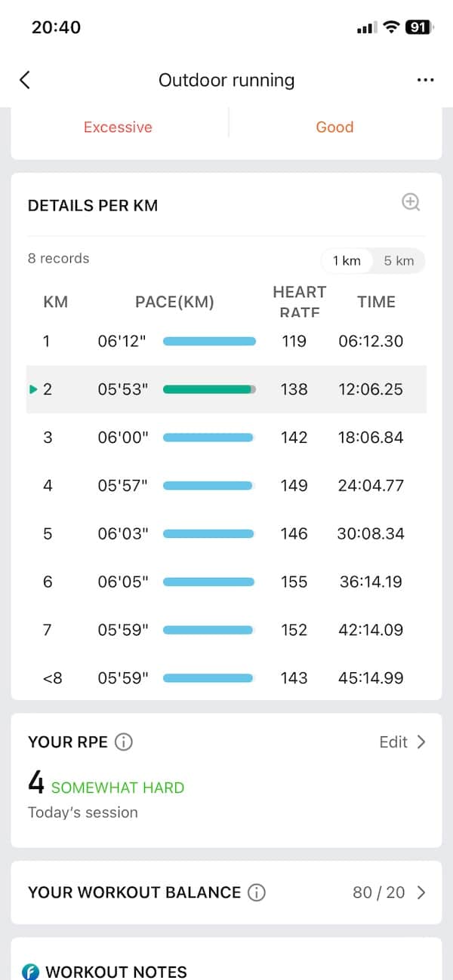Tap SOMEWHAT HARD RPE rating text
This screenshot has height=980, width=453.
(x=118, y=788)
